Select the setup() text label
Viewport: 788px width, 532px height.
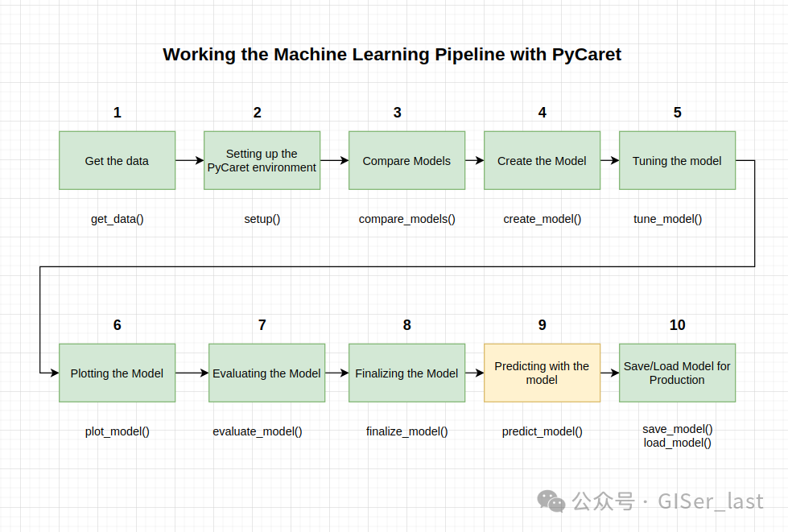pyautogui.click(x=262, y=219)
